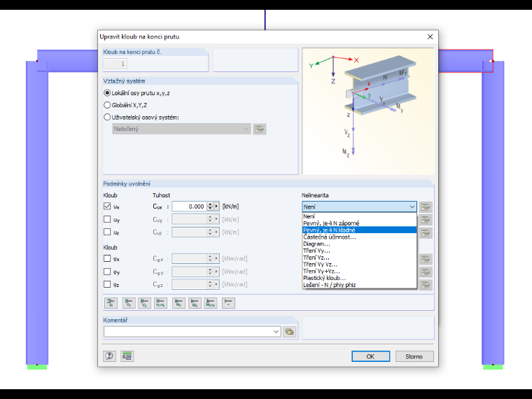Apply the axial N hinge preset icon

(111, 302)
